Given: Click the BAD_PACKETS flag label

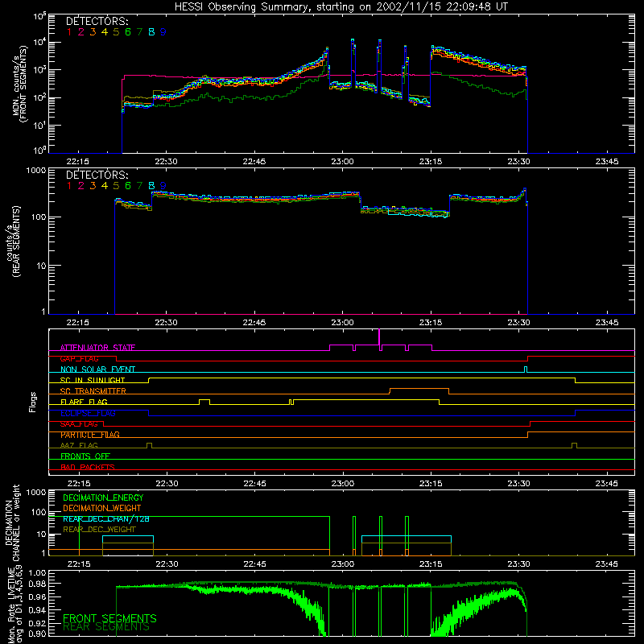Looking at the screenshot, I should [88, 467].
